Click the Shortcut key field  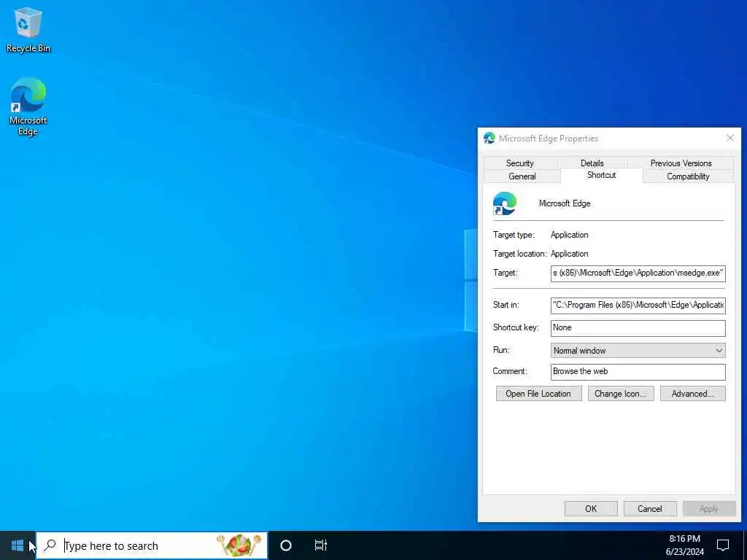[x=638, y=327]
